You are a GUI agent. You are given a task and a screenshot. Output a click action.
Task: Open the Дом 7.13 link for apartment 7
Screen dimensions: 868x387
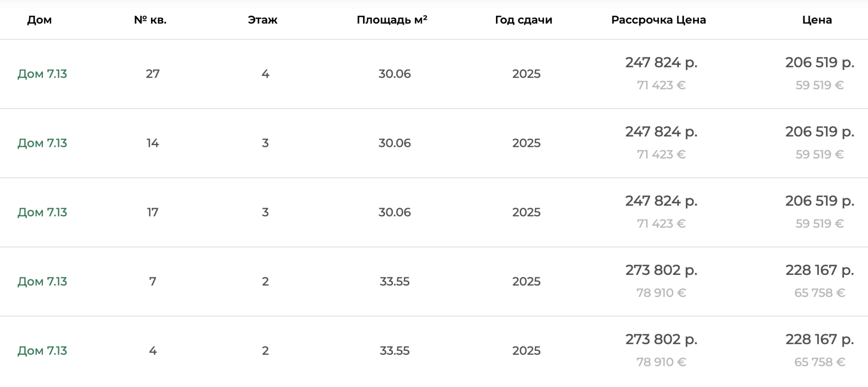tap(42, 281)
